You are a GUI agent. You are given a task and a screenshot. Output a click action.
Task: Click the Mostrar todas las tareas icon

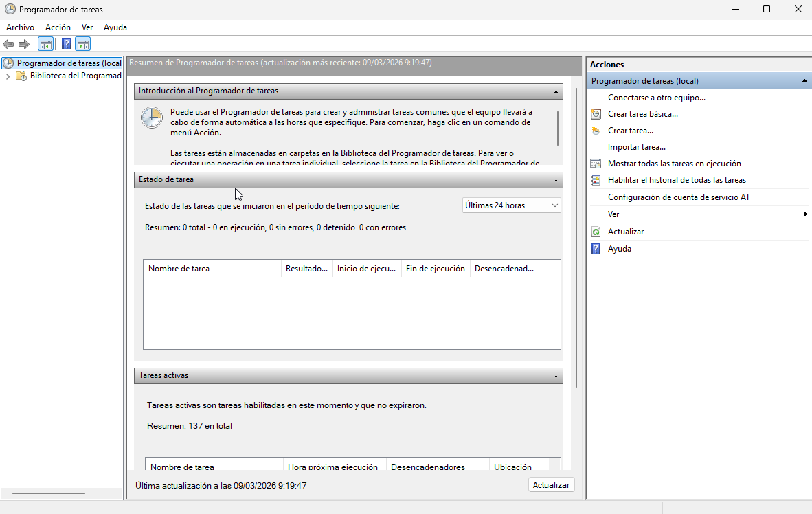point(596,164)
